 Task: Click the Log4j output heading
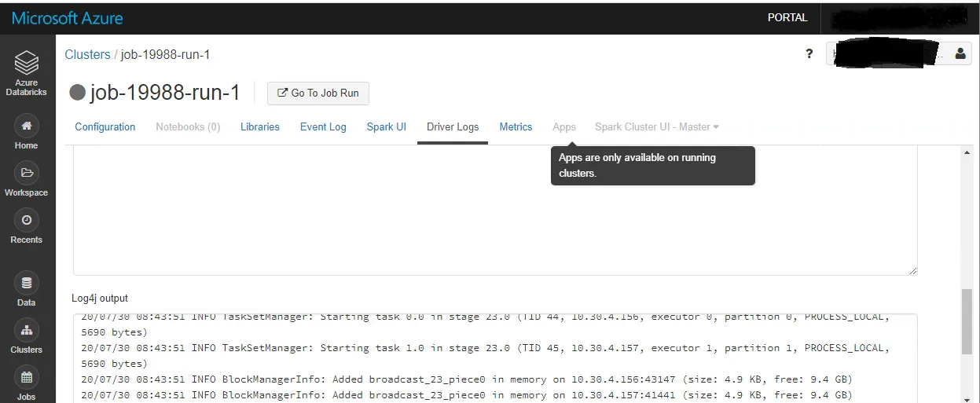pos(100,298)
